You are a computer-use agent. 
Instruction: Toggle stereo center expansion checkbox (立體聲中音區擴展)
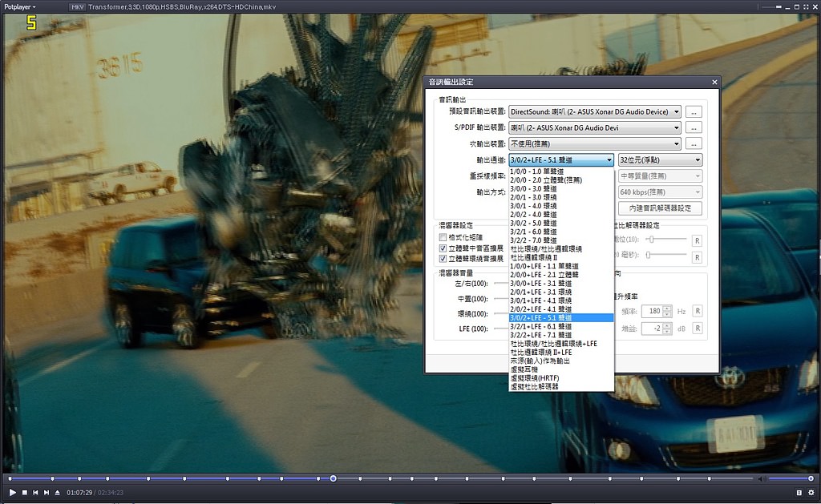point(443,248)
